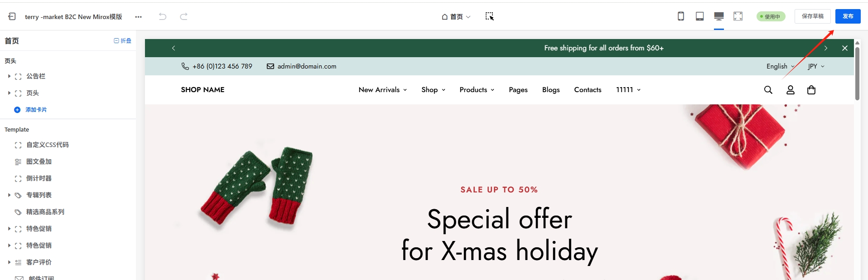The height and width of the screenshot is (280, 868).
Task: Switch to tablet preview mode
Action: (x=699, y=16)
